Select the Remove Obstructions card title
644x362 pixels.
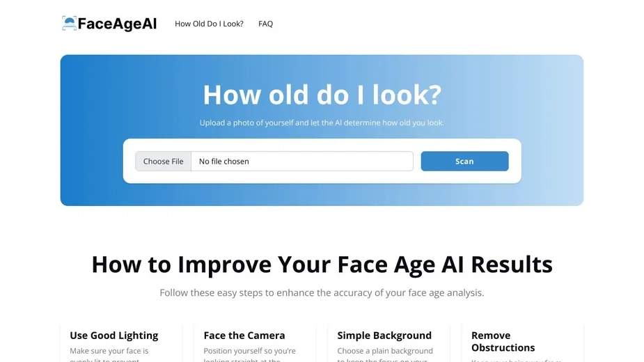click(x=503, y=341)
